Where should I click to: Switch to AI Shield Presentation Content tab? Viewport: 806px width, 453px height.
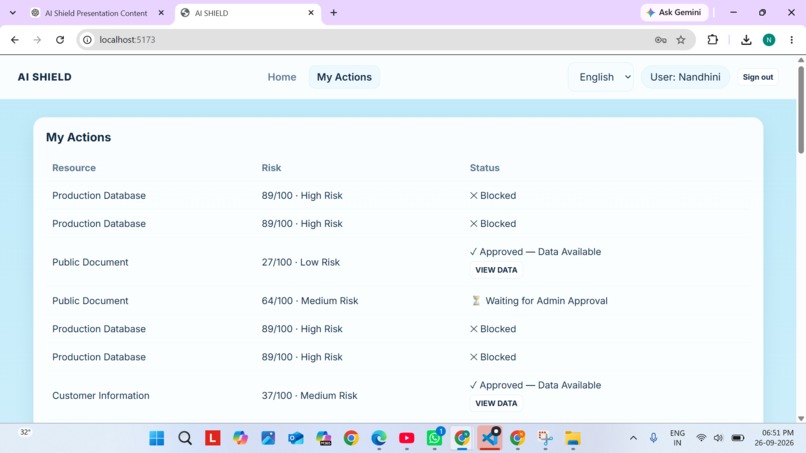point(96,13)
